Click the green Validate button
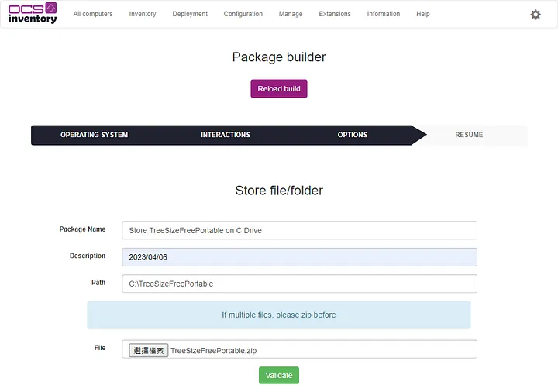The width and height of the screenshot is (558, 392). [279, 375]
